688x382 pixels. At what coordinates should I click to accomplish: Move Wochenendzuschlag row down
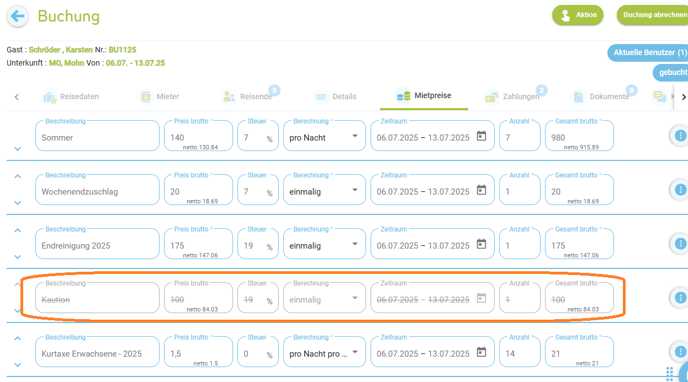tap(18, 203)
